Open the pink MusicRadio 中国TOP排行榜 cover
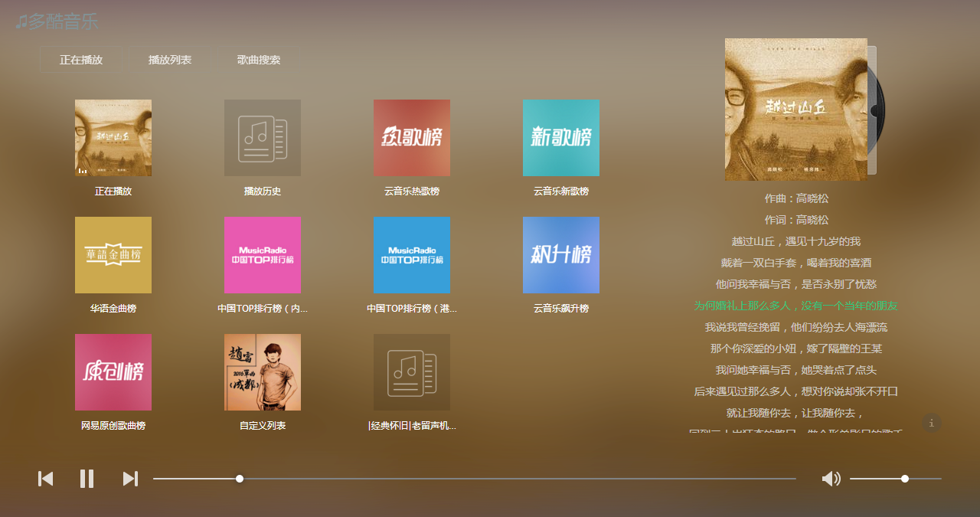 pyautogui.click(x=263, y=255)
